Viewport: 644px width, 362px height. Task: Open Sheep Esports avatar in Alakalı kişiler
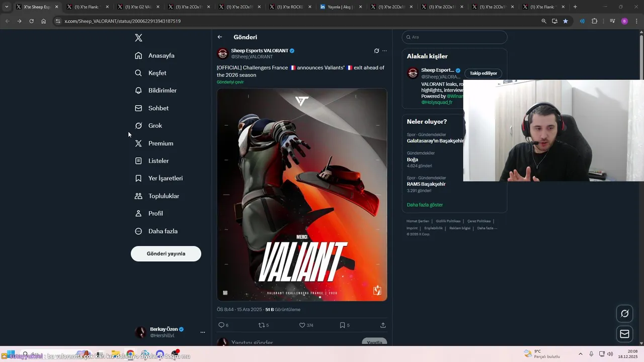click(x=413, y=73)
